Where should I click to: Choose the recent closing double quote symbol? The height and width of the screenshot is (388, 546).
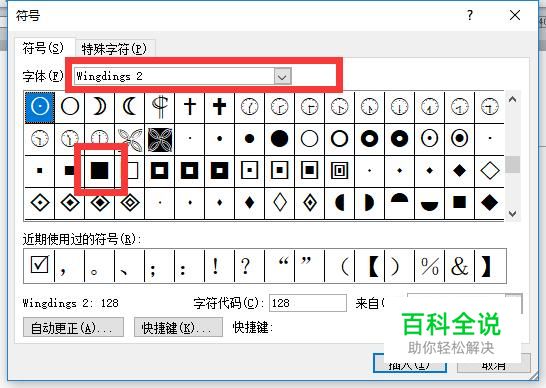[310, 266]
